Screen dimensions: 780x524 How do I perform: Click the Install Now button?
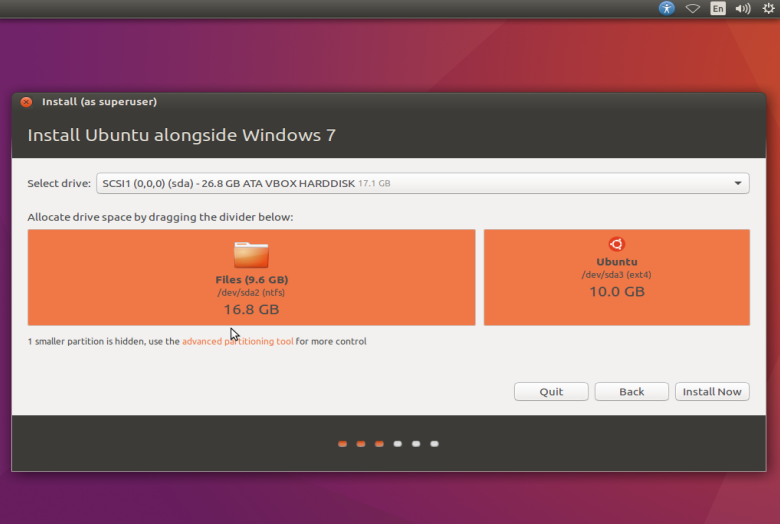coord(712,392)
